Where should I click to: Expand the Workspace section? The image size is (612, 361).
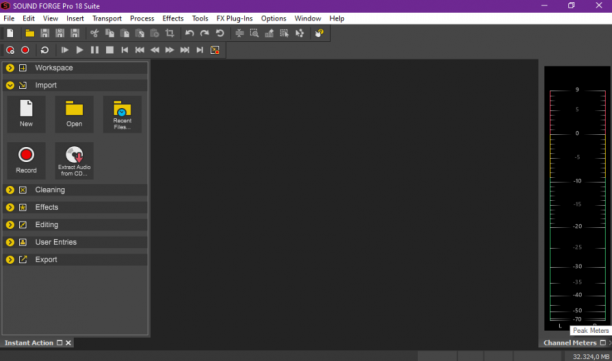point(10,68)
